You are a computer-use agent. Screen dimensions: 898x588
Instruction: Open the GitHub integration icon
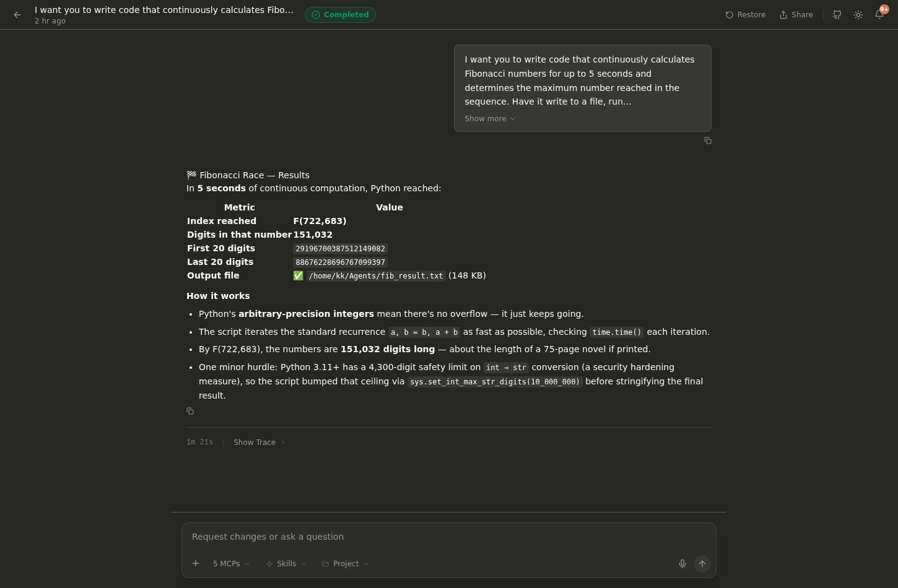(x=837, y=15)
